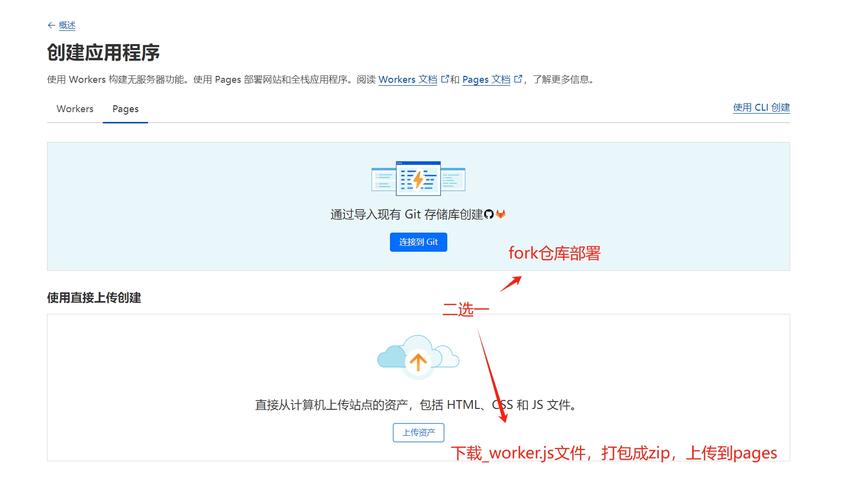Click text 通过导入现有 Git 存储库创建

point(407,214)
